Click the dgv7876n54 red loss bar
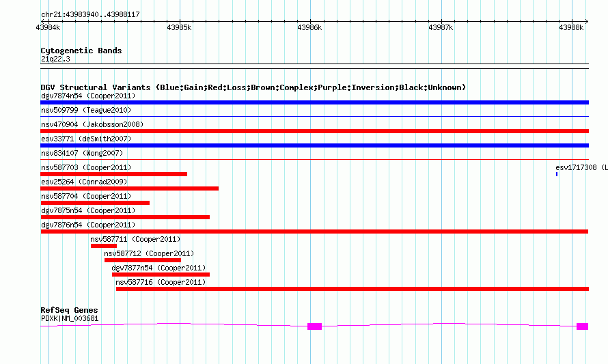The image size is (608, 364). tap(314, 232)
